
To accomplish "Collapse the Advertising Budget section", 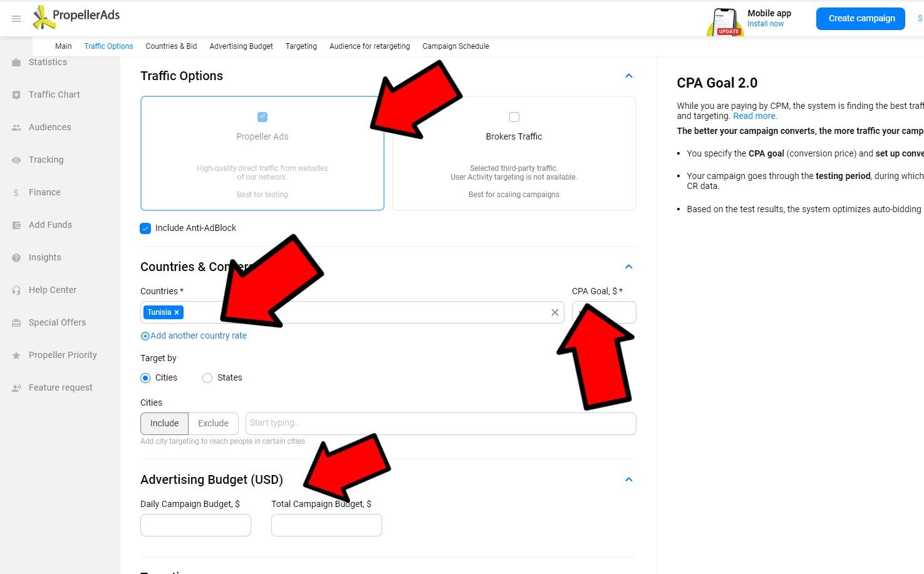I will [629, 480].
